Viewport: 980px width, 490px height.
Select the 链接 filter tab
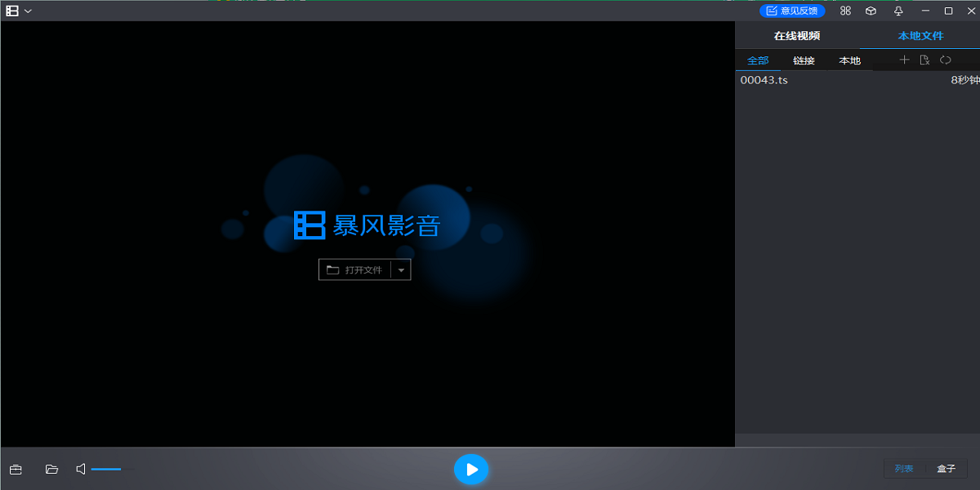803,60
